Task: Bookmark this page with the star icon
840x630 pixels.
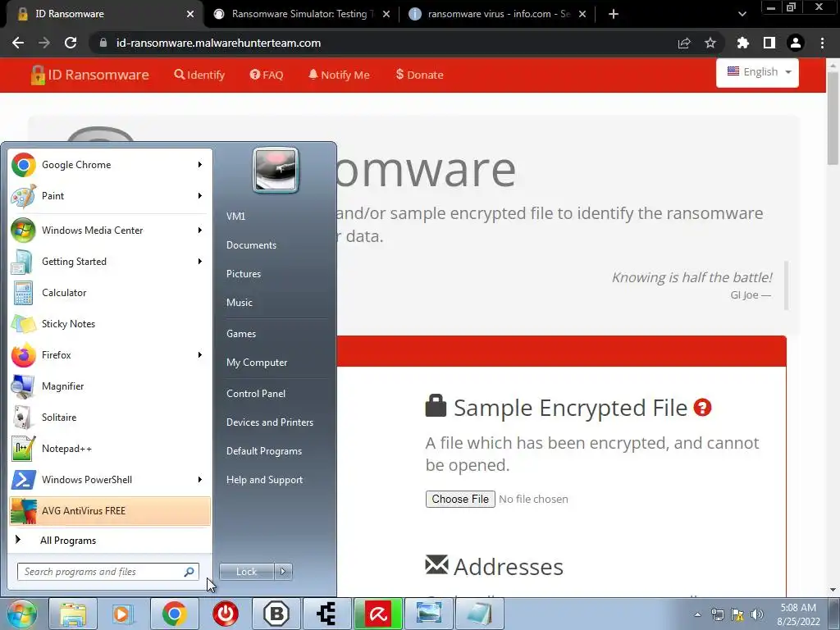Action: [710, 43]
